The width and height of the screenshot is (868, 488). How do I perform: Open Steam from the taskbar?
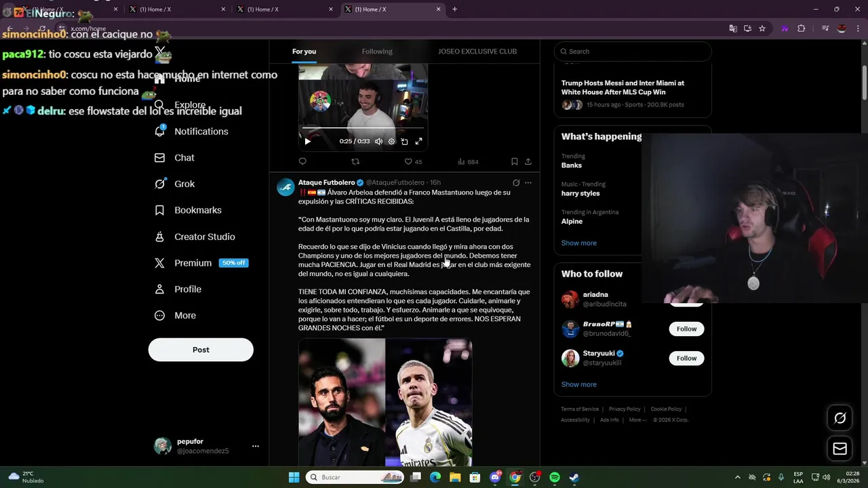pyautogui.click(x=574, y=477)
